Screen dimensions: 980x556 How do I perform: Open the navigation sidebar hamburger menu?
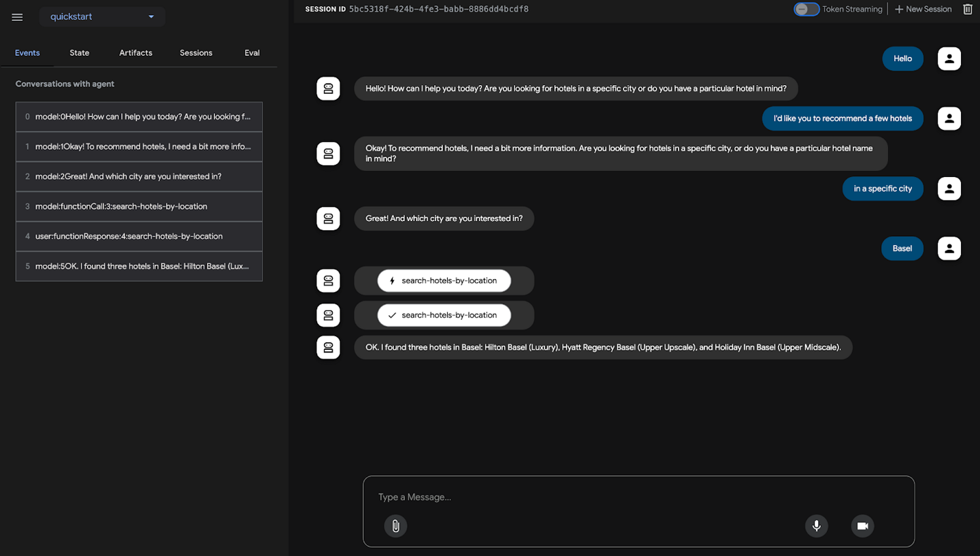tap(17, 17)
